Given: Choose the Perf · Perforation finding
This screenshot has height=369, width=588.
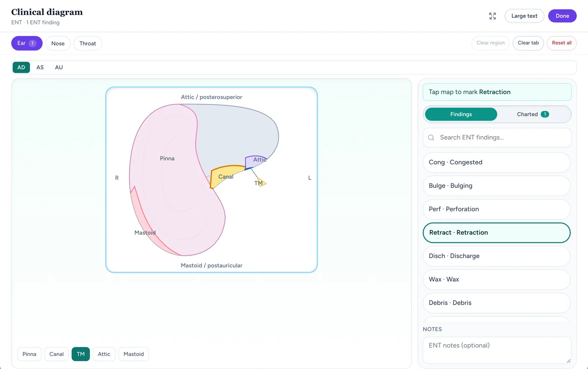Looking at the screenshot, I should pyautogui.click(x=497, y=209).
